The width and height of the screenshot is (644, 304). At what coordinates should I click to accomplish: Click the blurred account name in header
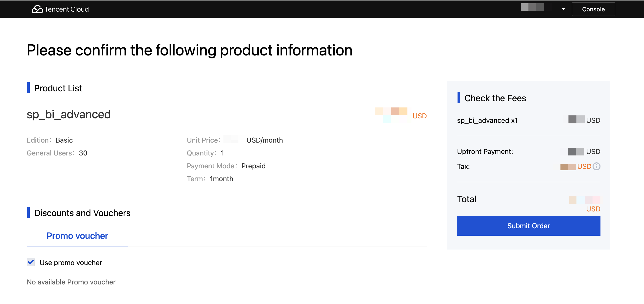[x=532, y=7]
